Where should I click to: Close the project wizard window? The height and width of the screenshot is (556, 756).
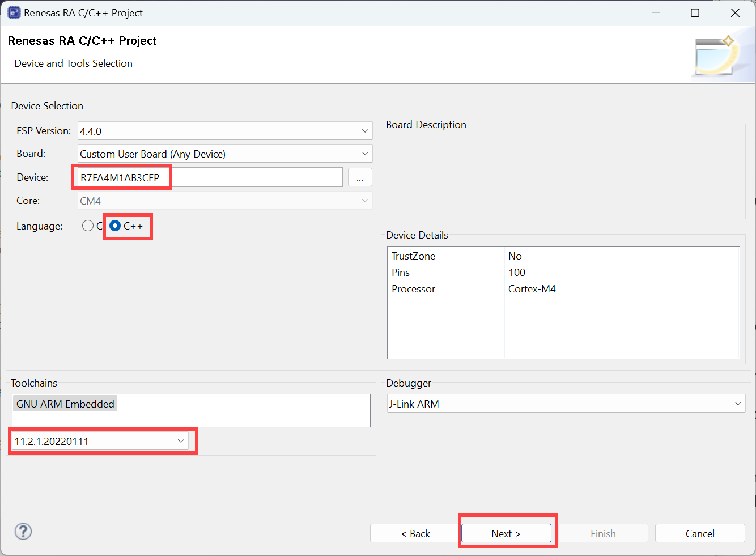736,12
